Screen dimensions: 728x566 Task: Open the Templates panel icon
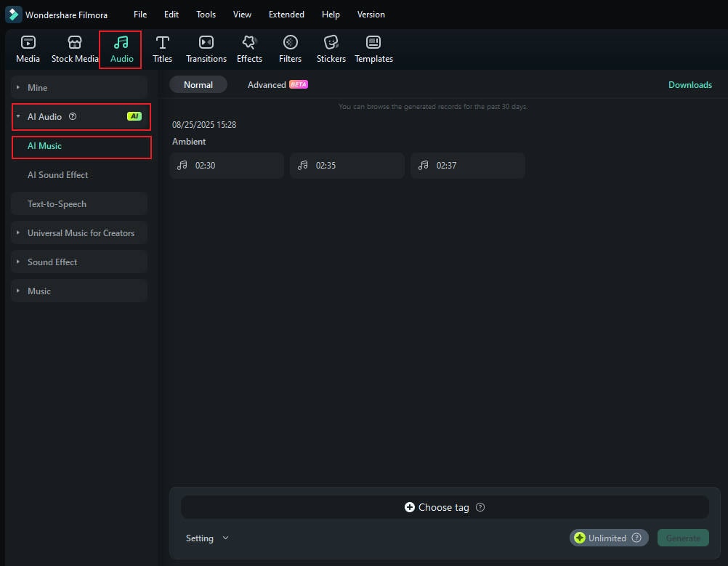pos(373,43)
